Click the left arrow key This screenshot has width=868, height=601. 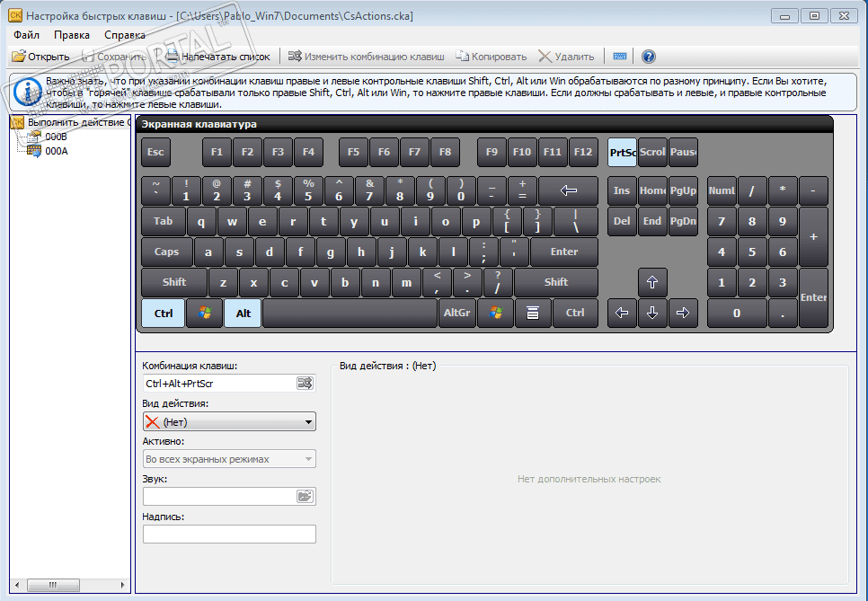(622, 314)
